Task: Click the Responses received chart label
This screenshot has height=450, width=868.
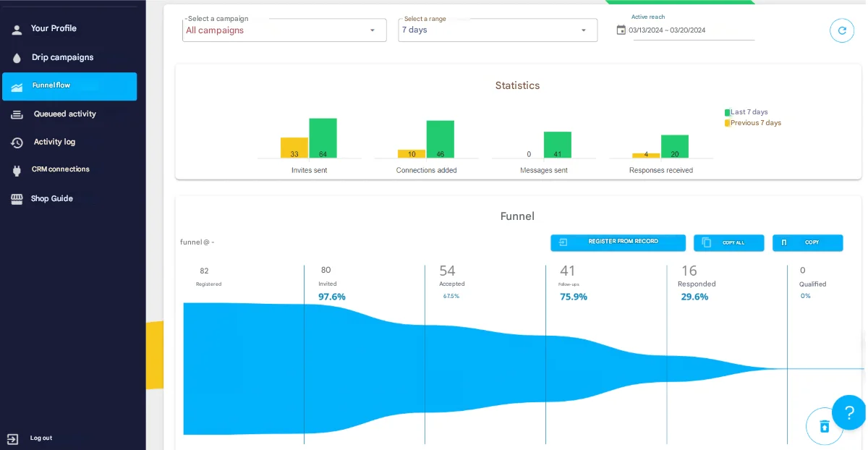Action: [x=661, y=171]
